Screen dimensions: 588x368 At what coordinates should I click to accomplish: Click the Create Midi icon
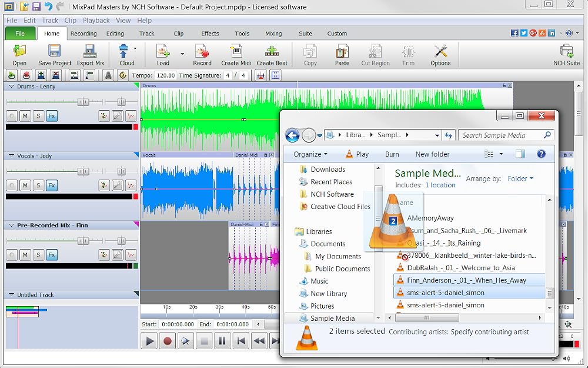(x=236, y=51)
